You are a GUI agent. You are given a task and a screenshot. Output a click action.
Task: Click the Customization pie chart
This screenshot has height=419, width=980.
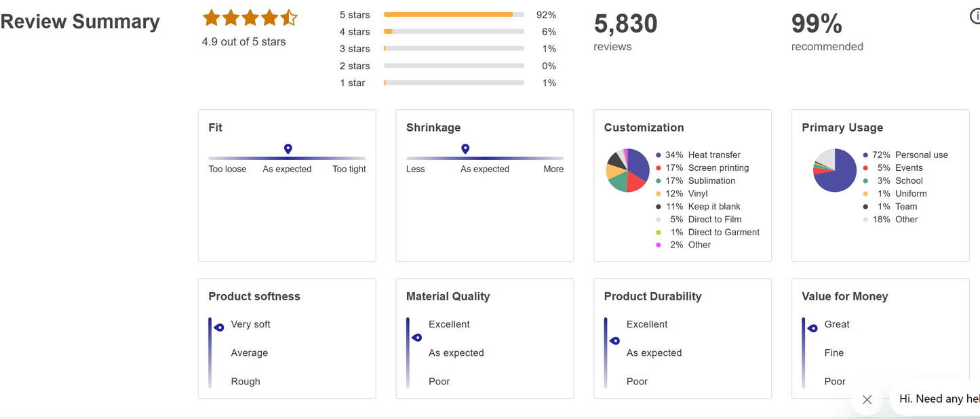[627, 170]
